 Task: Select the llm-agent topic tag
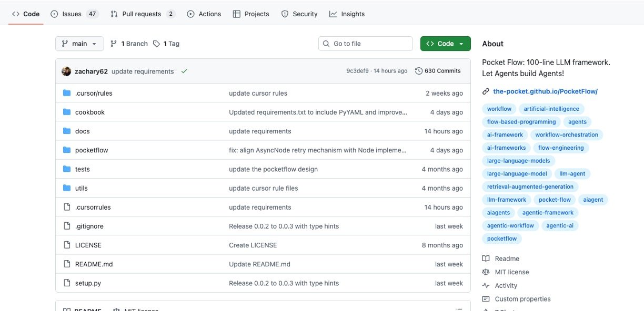[x=572, y=173]
